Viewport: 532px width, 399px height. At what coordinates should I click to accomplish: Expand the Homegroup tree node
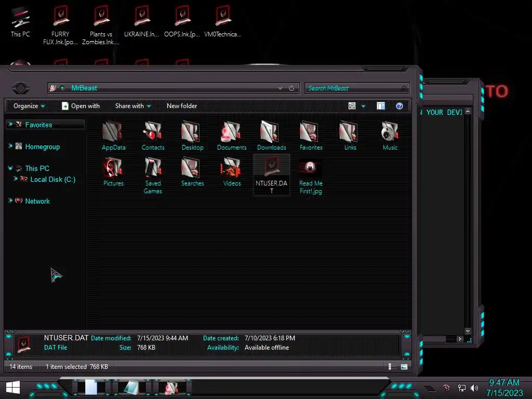coord(10,146)
